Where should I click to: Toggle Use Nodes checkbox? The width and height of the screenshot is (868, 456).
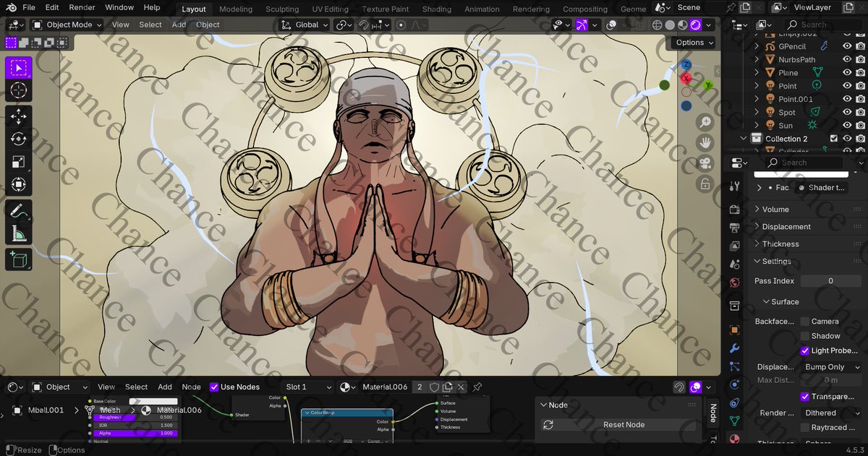214,387
